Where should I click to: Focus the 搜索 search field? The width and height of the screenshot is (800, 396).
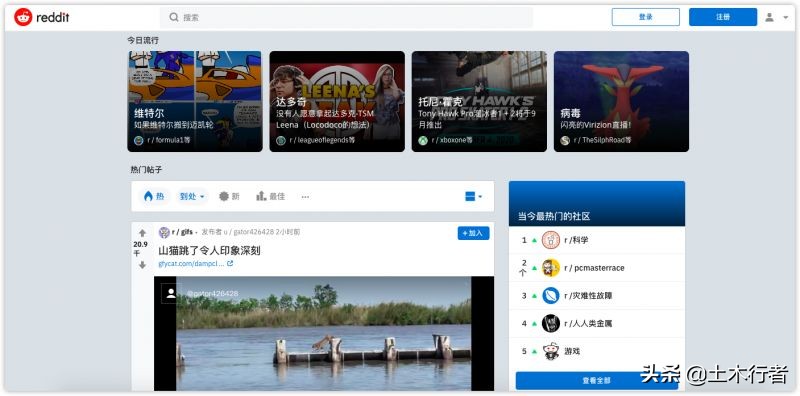click(346, 17)
